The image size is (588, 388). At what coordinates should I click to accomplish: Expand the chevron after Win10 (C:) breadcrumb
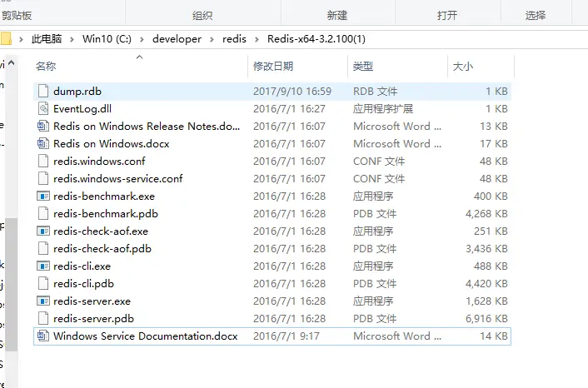(142, 39)
